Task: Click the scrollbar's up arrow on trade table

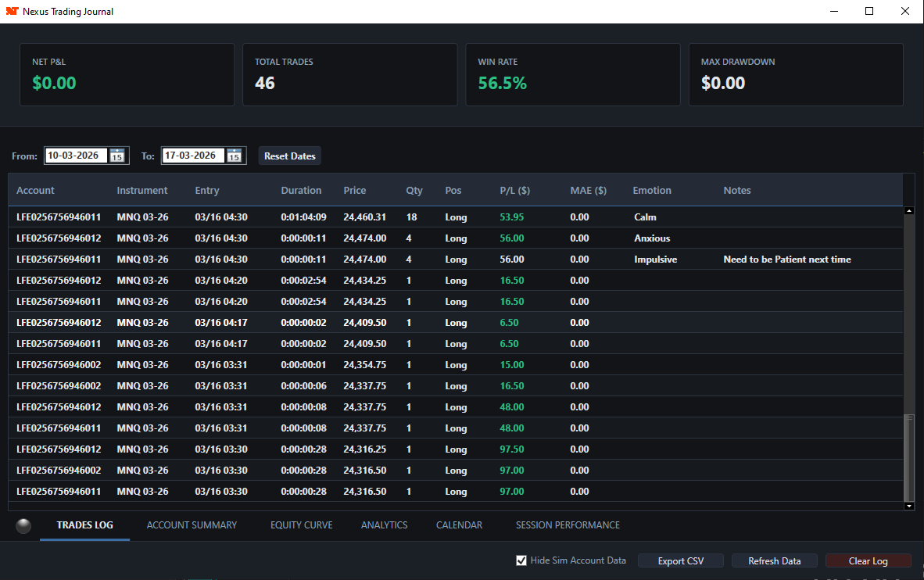Action: coord(909,209)
